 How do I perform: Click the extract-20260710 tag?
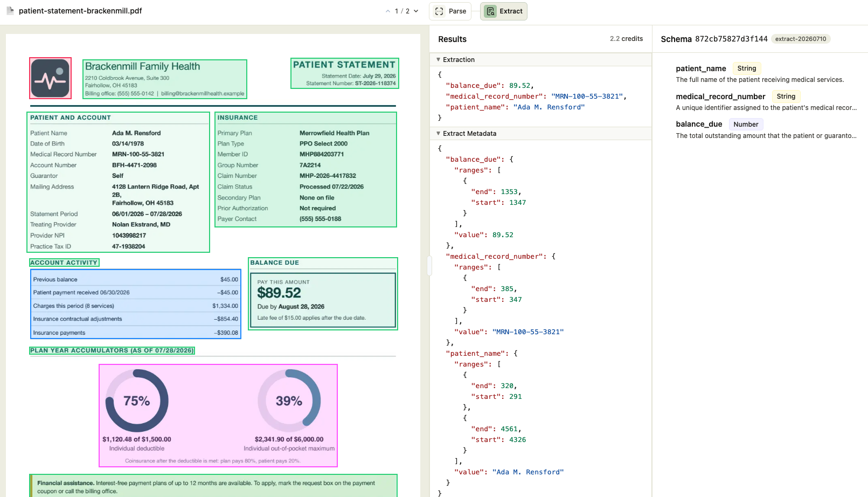coord(801,39)
